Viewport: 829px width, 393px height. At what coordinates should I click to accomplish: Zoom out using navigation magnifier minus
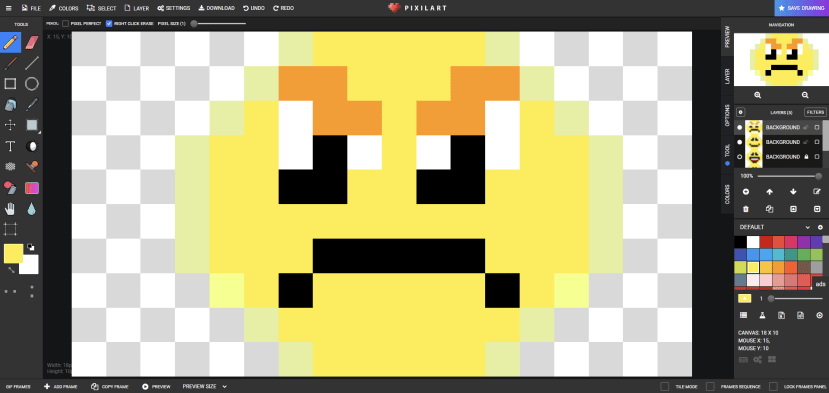coord(805,95)
